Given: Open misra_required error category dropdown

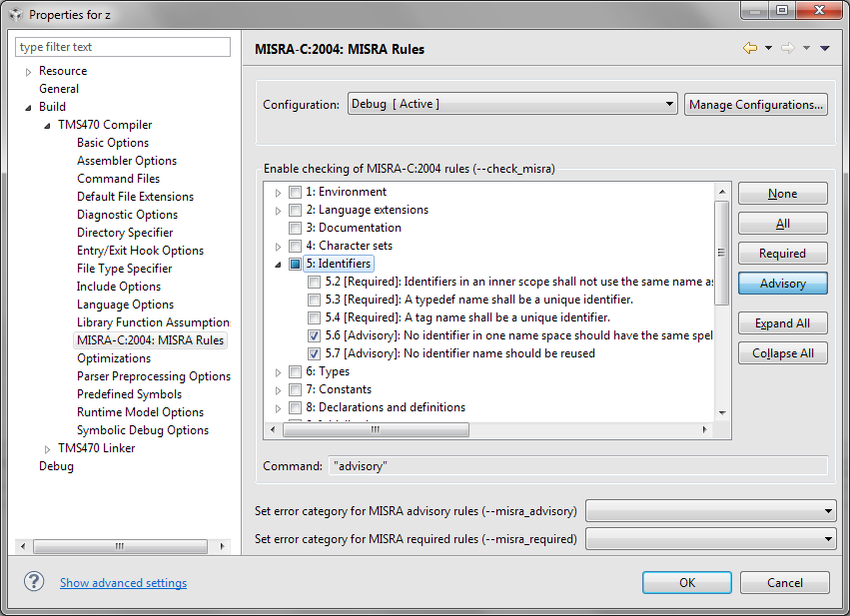Looking at the screenshot, I should 711,538.
